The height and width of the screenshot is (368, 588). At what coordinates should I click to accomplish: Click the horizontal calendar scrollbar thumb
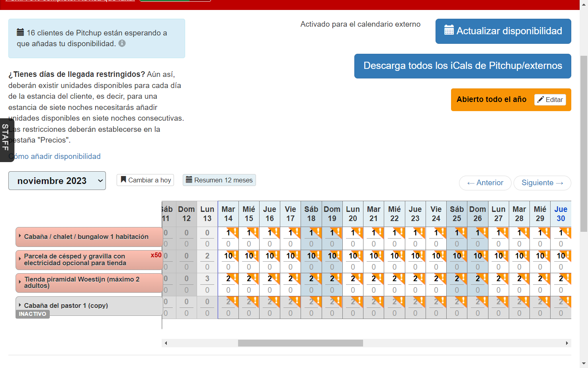coord(301,343)
